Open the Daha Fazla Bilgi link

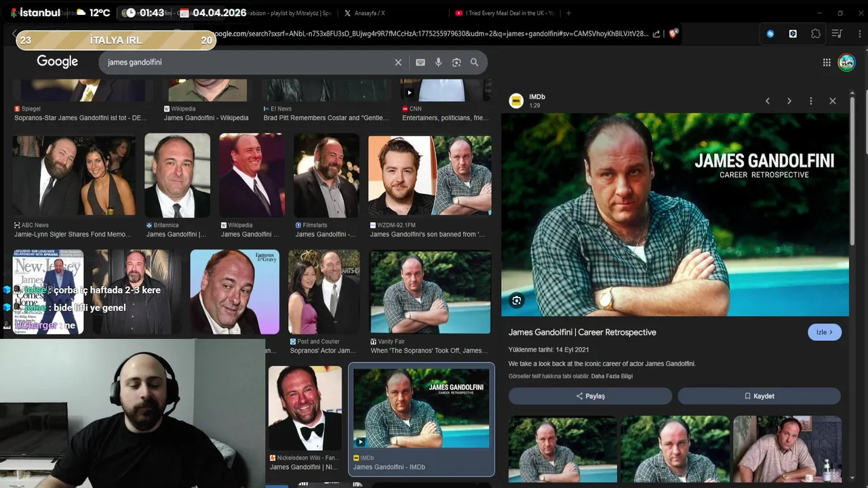[x=612, y=376]
